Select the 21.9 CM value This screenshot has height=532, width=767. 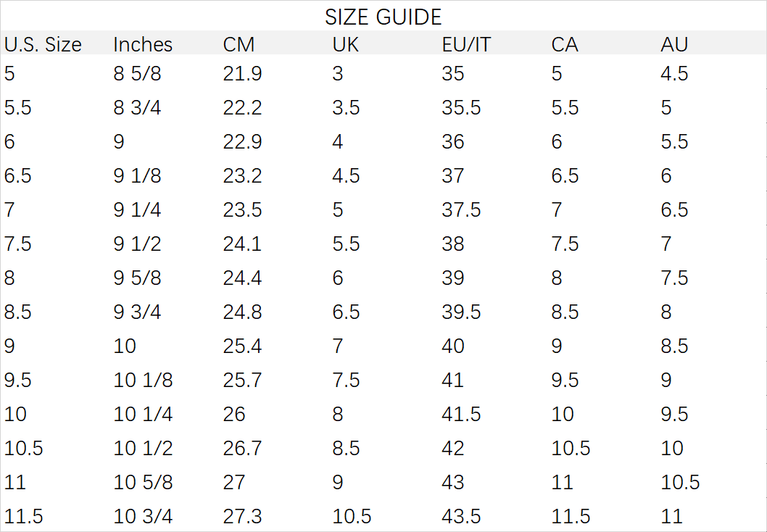pos(242,74)
